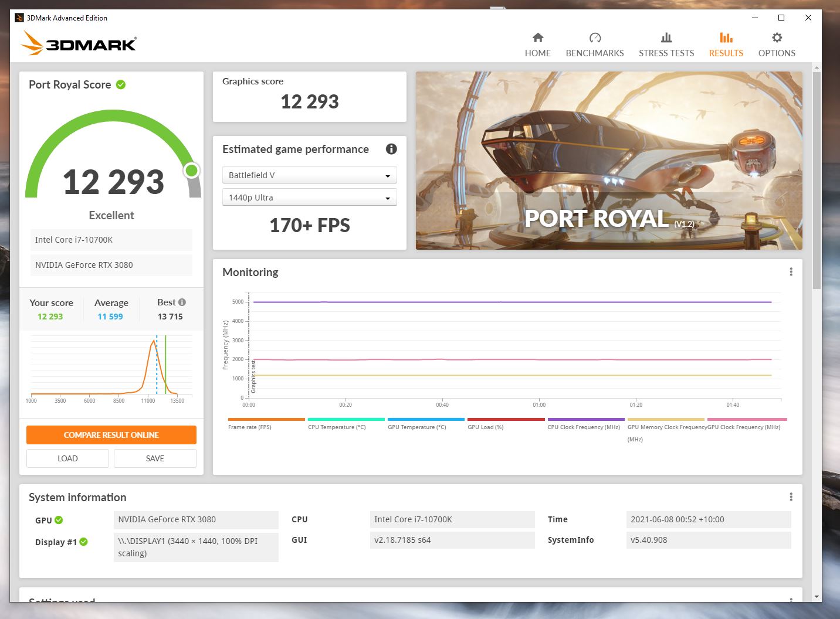Open the System information three-dot menu

tap(791, 497)
